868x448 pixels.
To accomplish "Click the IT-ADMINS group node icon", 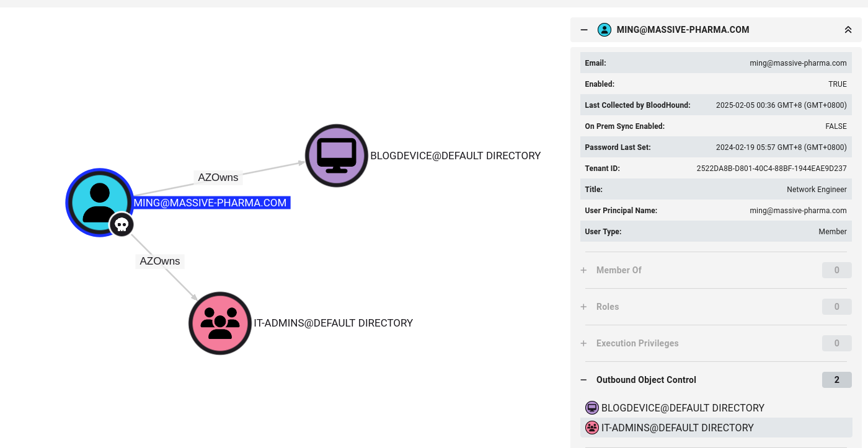I will click(x=220, y=323).
